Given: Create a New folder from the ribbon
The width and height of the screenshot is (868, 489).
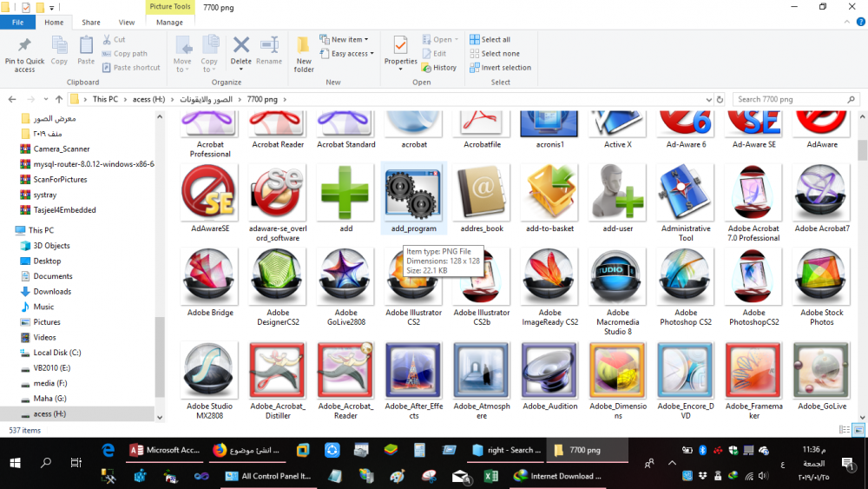Looking at the screenshot, I should (304, 54).
